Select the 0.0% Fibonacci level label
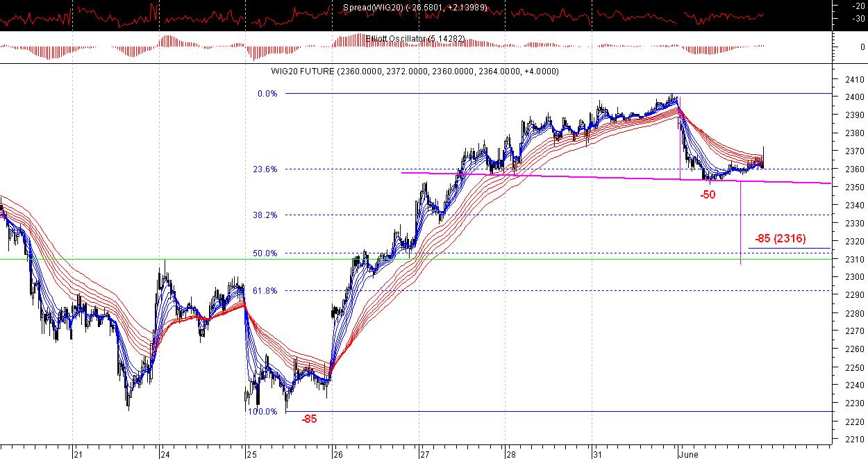Image resolution: width=868 pixels, height=459 pixels. [267, 94]
